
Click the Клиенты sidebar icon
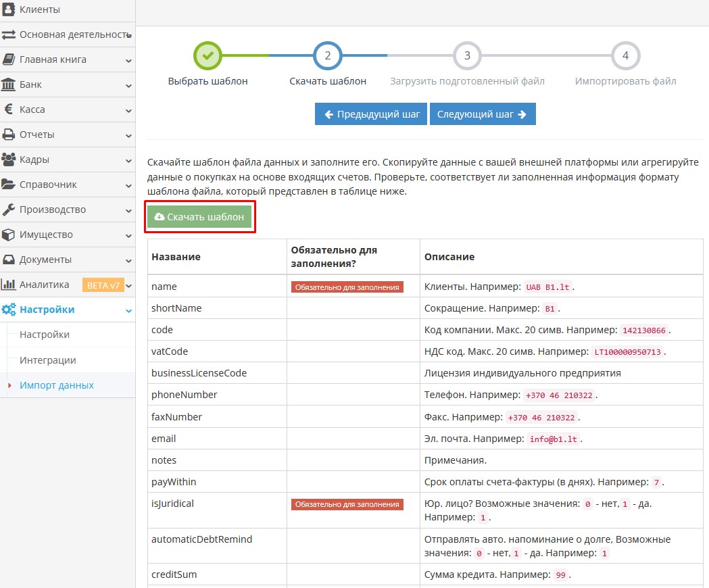click(9, 9)
